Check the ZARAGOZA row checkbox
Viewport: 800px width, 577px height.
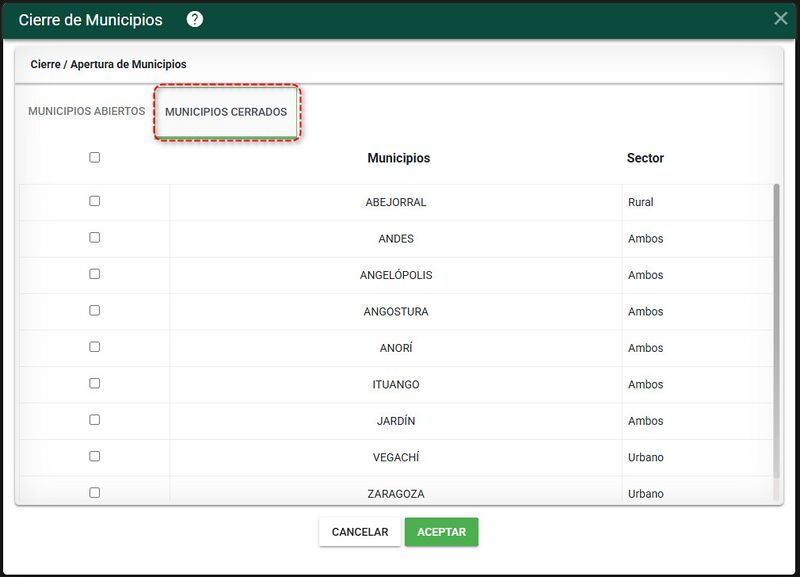click(x=94, y=493)
